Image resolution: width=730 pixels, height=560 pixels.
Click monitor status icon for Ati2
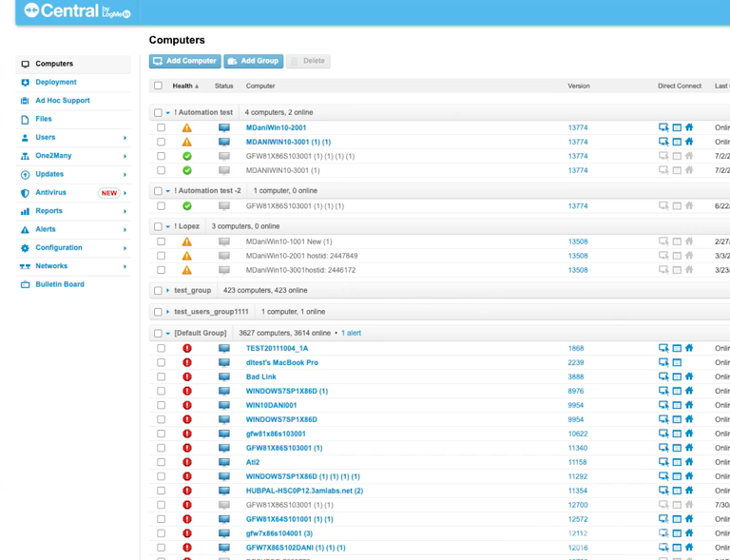[x=224, y=462]
